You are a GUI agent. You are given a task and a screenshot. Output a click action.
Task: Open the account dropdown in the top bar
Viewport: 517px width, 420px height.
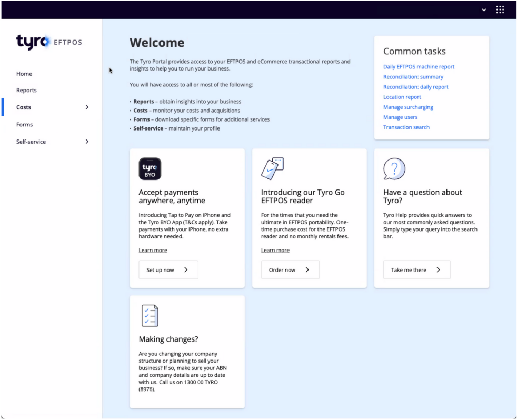(x=484, y=10)
